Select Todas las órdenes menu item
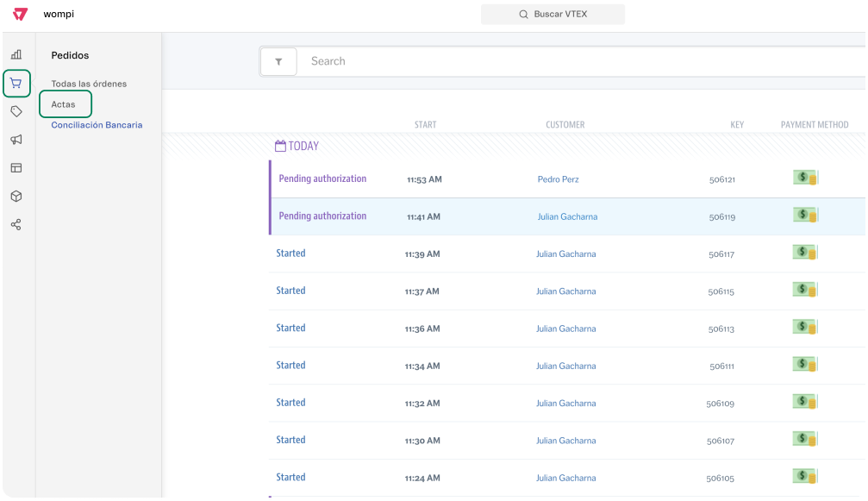Screen dimensions: 868x501 (89, 84)
